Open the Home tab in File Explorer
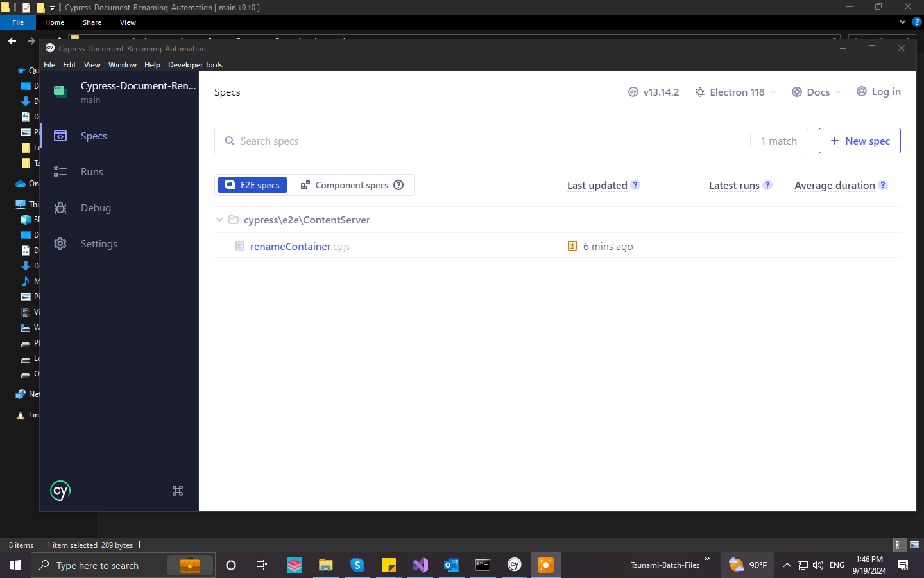924x578 pixels. [x=55, y=22]
